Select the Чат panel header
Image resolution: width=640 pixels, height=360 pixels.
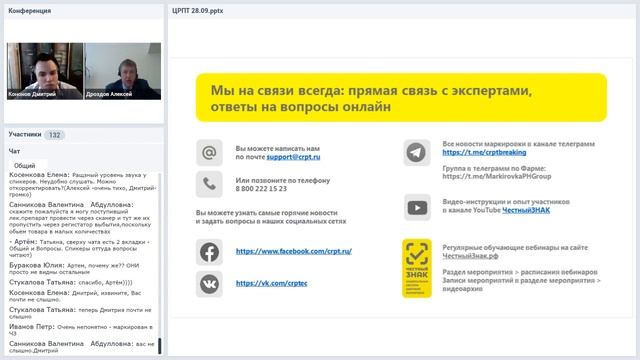coord(14,151)
